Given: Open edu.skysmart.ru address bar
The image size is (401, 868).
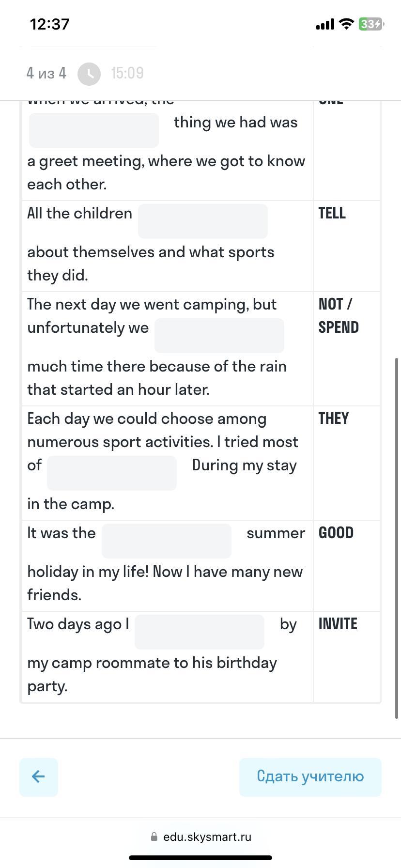Looking at the screenshot, I should click(x=200, y=837).
